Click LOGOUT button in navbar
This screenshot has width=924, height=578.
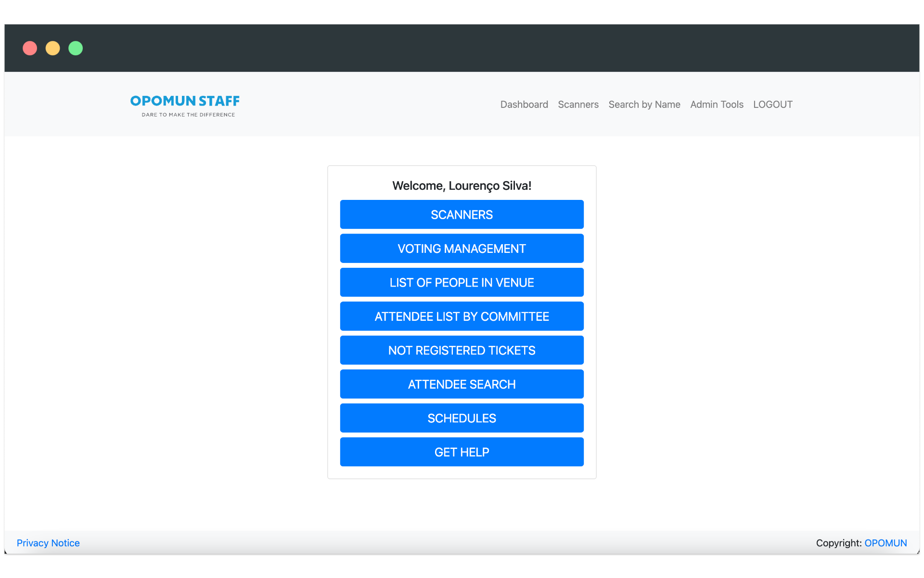[x=772, y=104]
